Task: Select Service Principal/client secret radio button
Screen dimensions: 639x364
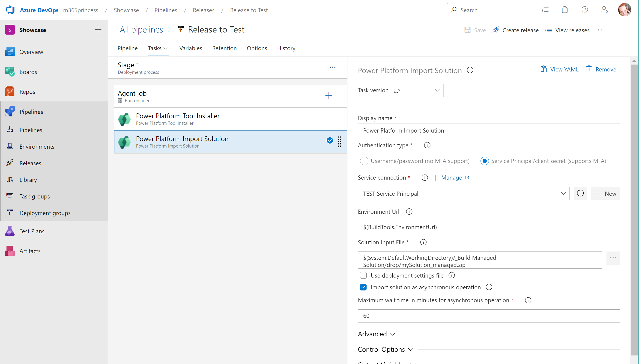Action: click(x=485, y=161)
